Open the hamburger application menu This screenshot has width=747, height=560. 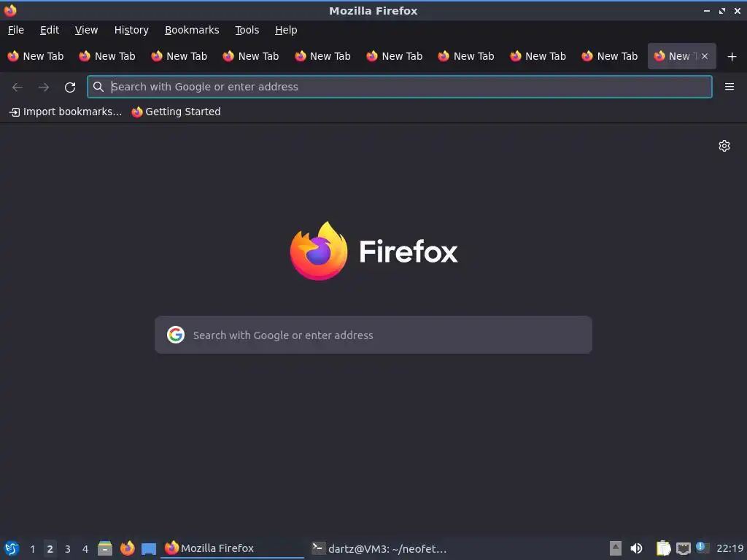(729, 87)
